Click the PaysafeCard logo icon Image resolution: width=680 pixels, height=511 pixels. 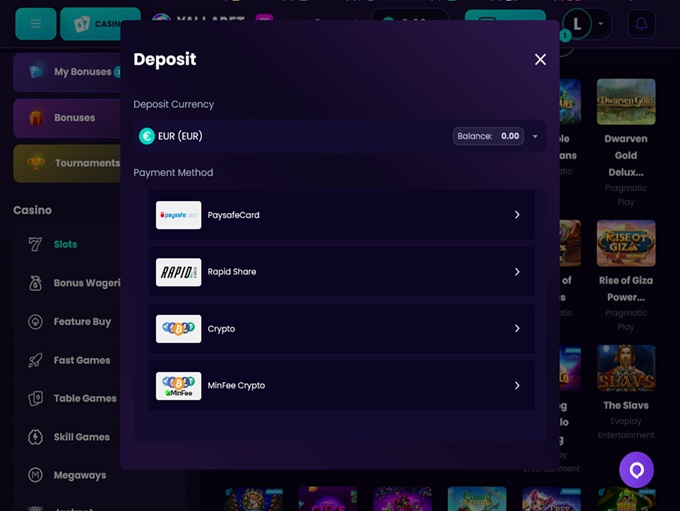(178, 215)
